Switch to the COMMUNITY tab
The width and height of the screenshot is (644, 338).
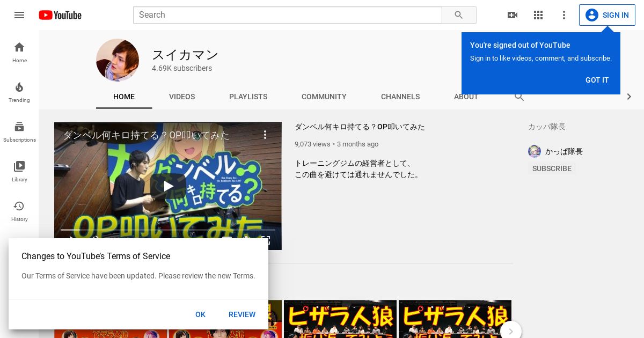[x=324, y=97]
